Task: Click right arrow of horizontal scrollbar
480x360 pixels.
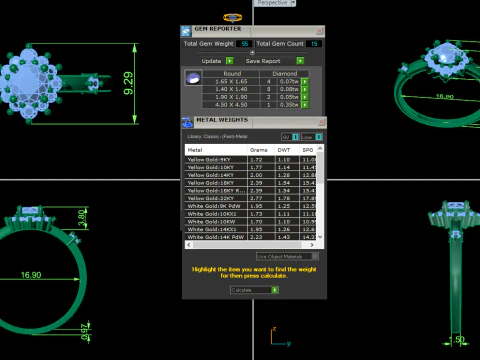Action: tap(312, 245)
